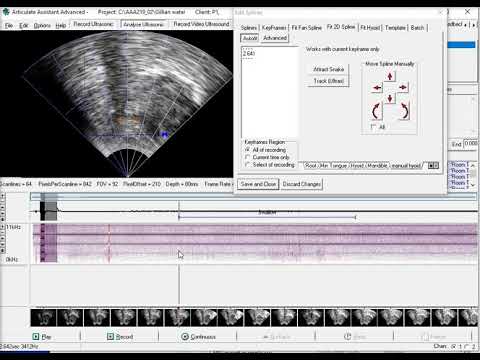480x360 pixels.
Task: Click the End time input field
Action: (472, 144)
